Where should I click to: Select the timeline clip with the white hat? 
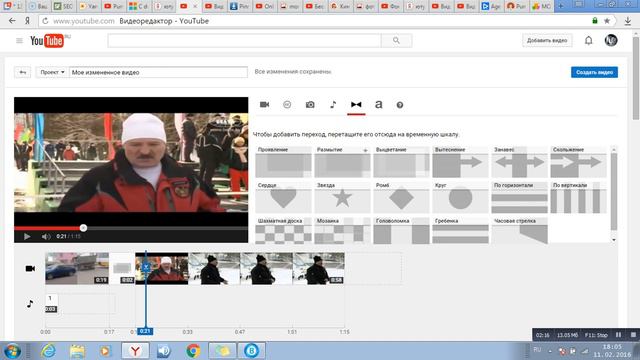tap(162, 268)
